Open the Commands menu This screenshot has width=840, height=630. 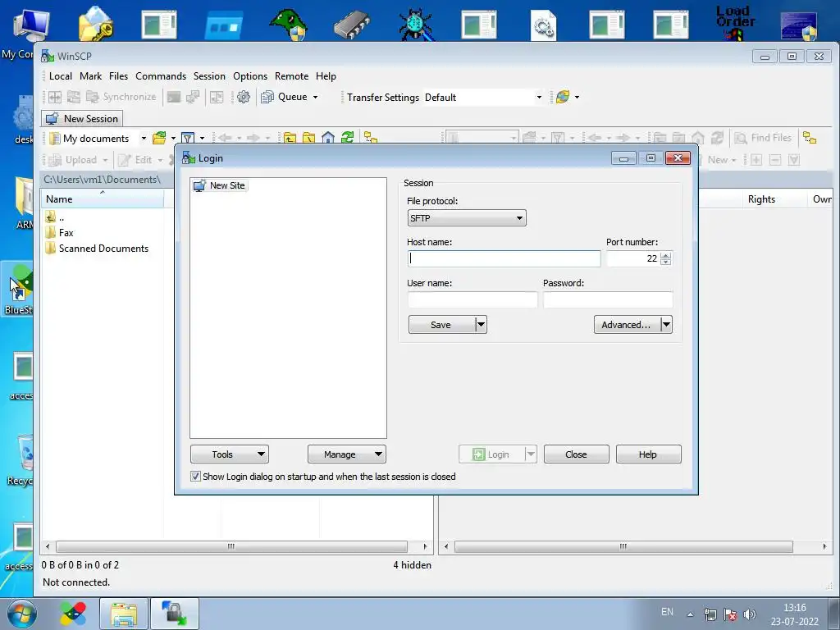pos(161,76)
